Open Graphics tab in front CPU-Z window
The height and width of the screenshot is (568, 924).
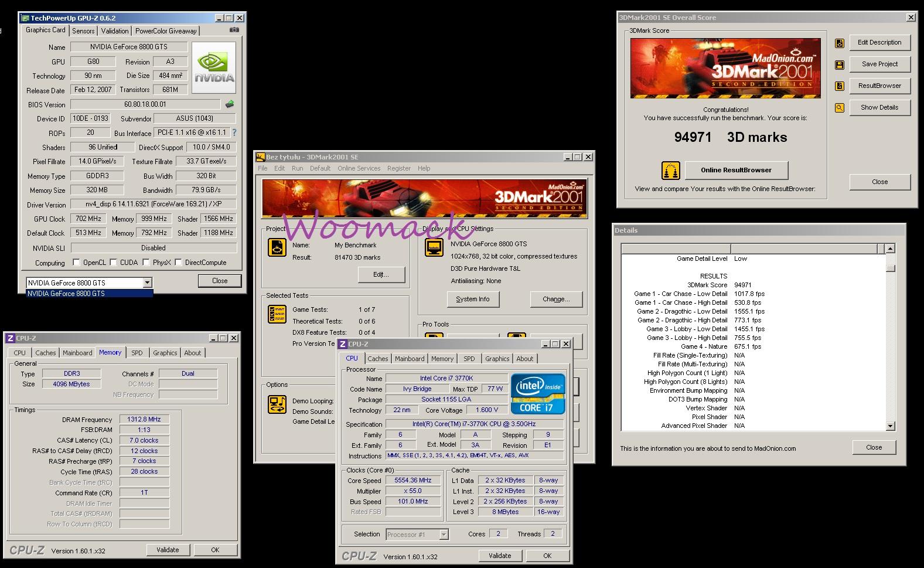point(497,359)
